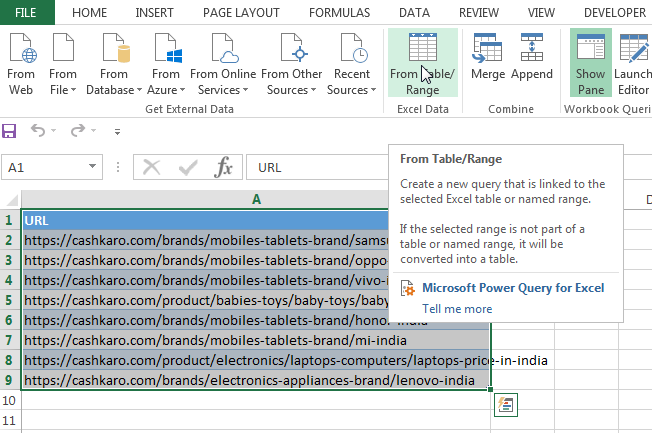Open the From Azure dropdown
Image resolution: width=652 pixels, height=433 pixels.
pos(166,64)
